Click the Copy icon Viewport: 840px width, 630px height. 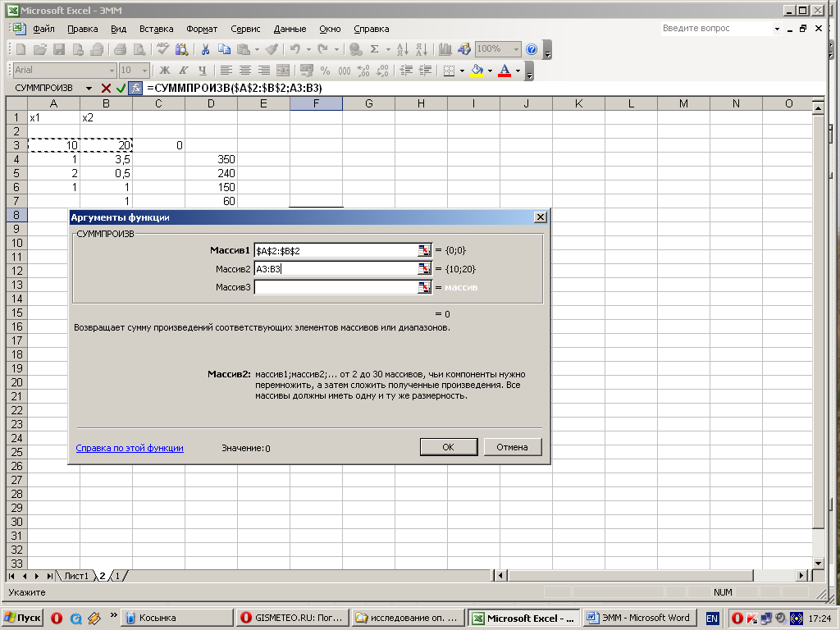point(224,49)
